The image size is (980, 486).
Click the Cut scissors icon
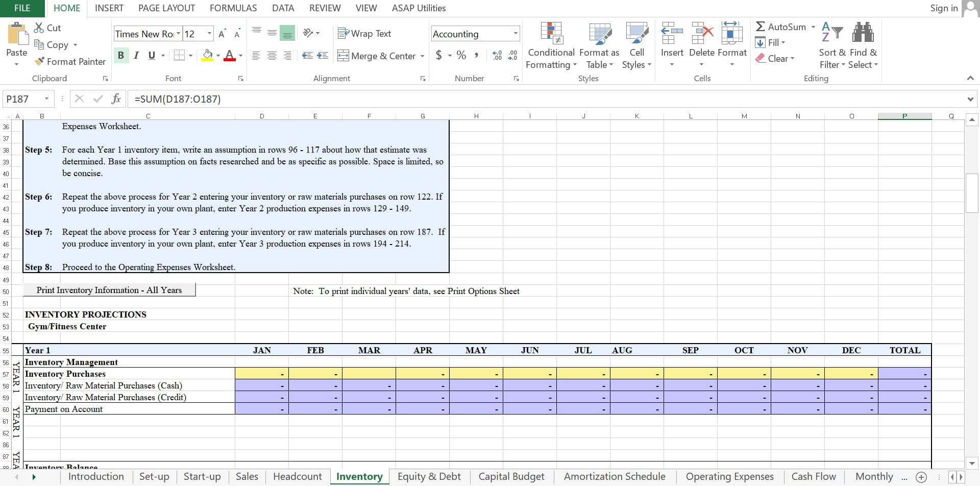(x=39, y=28)
